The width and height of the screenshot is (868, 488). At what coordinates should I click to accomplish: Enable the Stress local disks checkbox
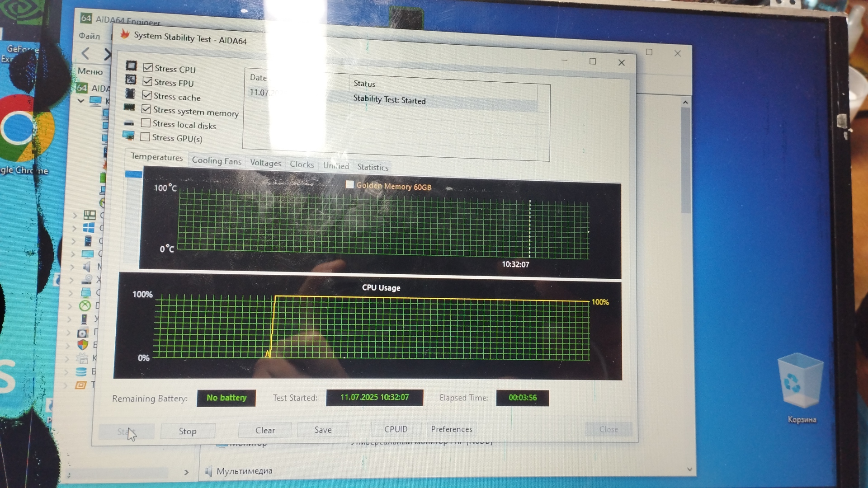coord(146,123)
